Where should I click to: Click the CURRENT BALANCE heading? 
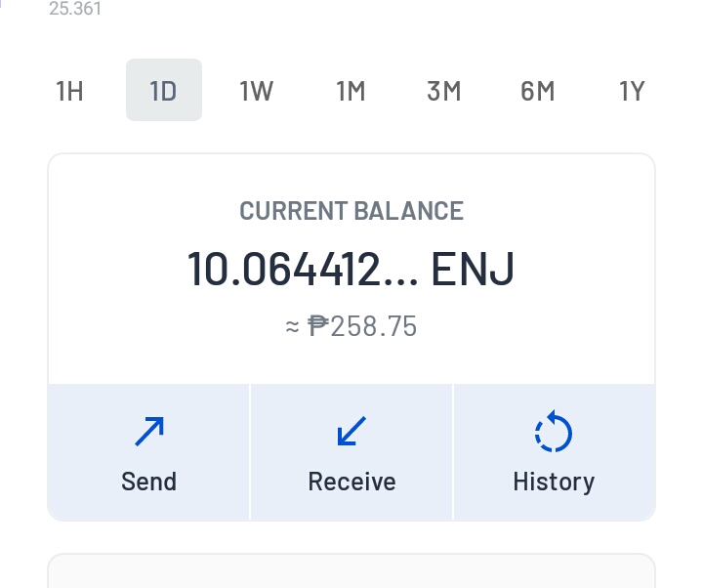point(351,211)
